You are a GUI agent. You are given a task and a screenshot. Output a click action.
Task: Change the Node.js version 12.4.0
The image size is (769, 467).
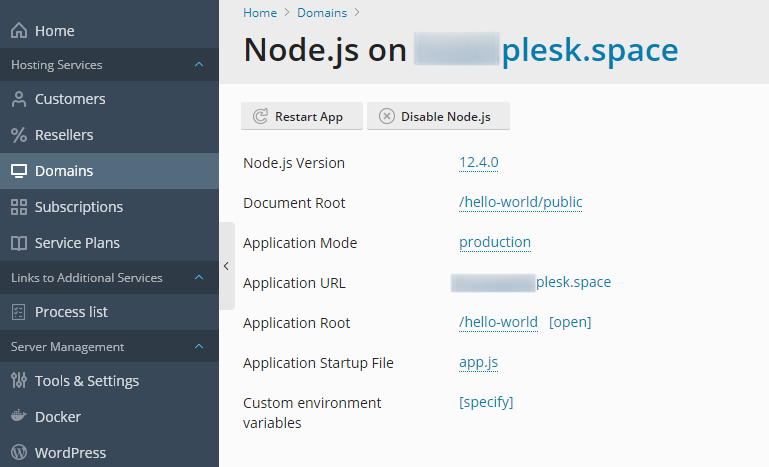click(479, 162)
